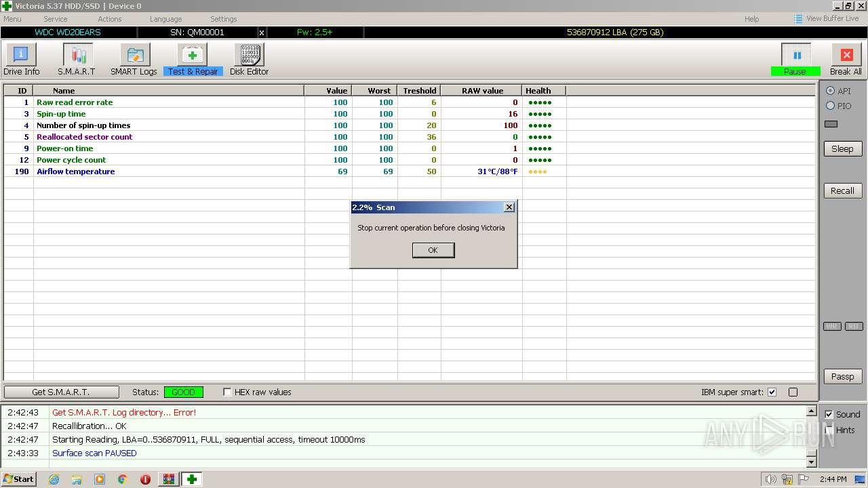Select Airflow temperature row
Viewport: 868px width, 488px height.
(410, 171)
